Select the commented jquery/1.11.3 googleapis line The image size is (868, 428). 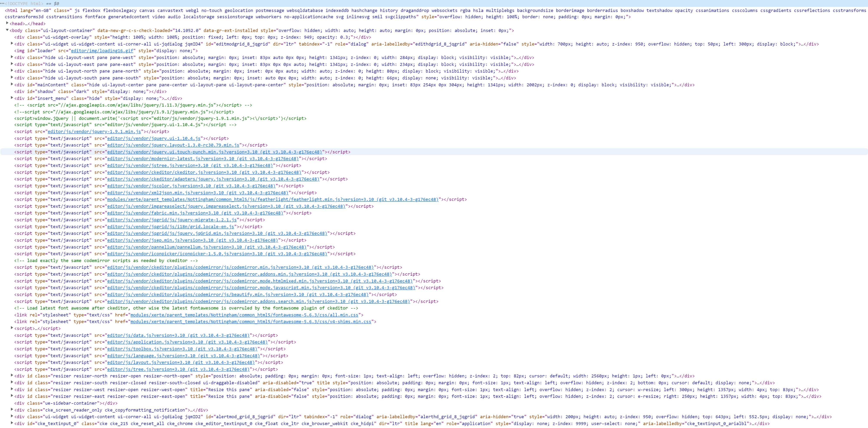coord(133,105)
